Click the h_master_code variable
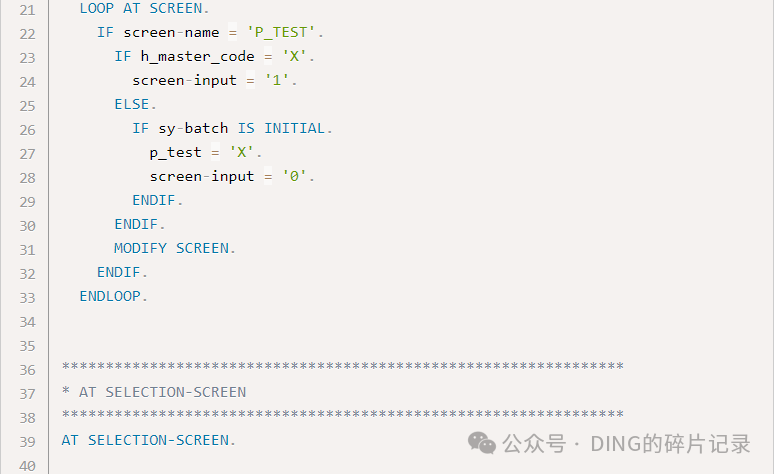 coord(197,57)
